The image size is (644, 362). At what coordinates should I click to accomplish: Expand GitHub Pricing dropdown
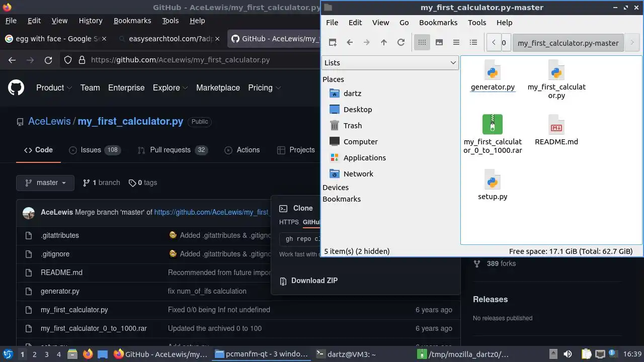click(264, 87)
